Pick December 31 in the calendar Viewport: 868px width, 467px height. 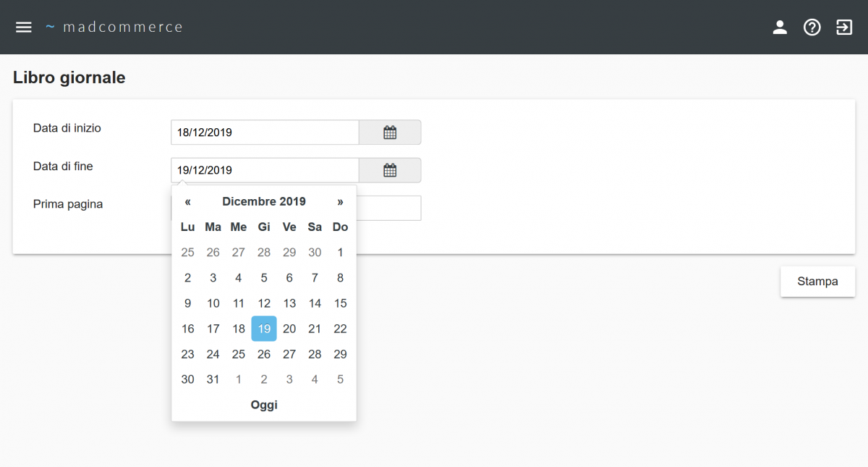coord(213,379)
